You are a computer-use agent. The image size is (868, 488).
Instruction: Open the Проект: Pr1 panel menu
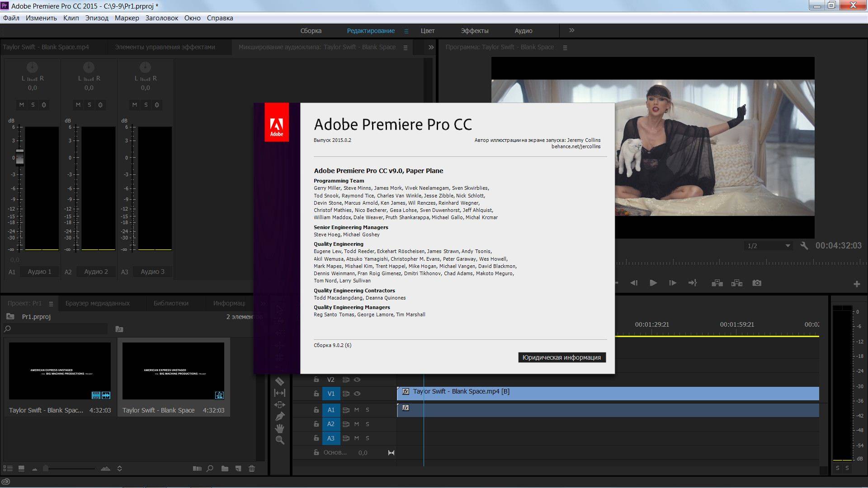51,304
